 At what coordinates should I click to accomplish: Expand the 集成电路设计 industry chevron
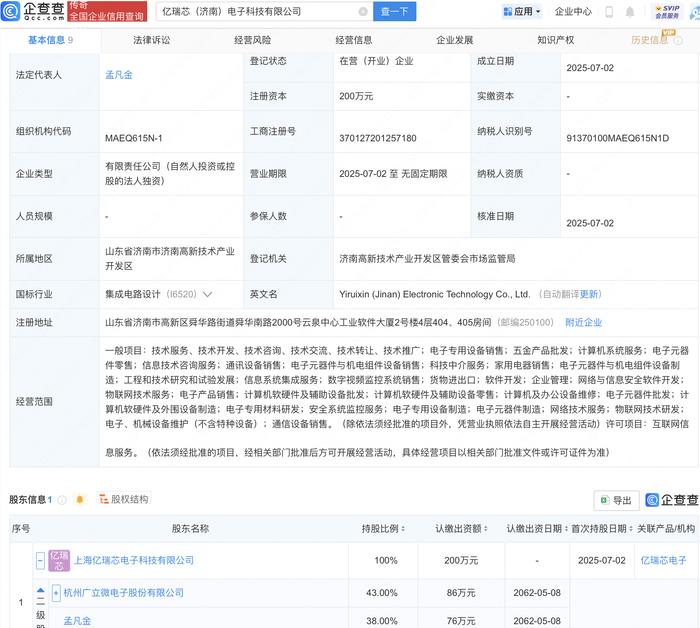207,295
